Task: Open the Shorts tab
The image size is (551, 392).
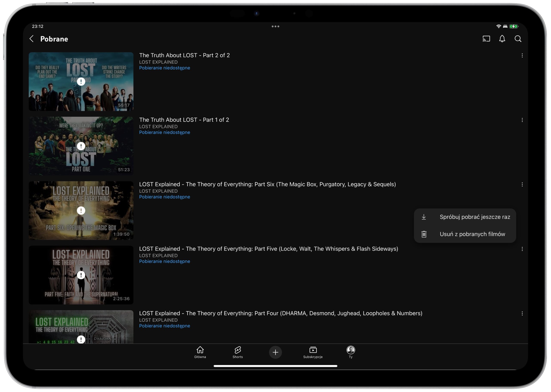Action: pos(238,352)
